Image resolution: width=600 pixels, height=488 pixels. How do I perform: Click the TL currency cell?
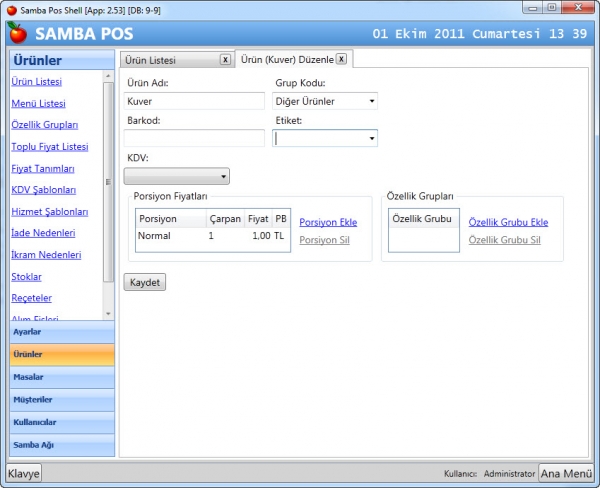coord(279,235)
